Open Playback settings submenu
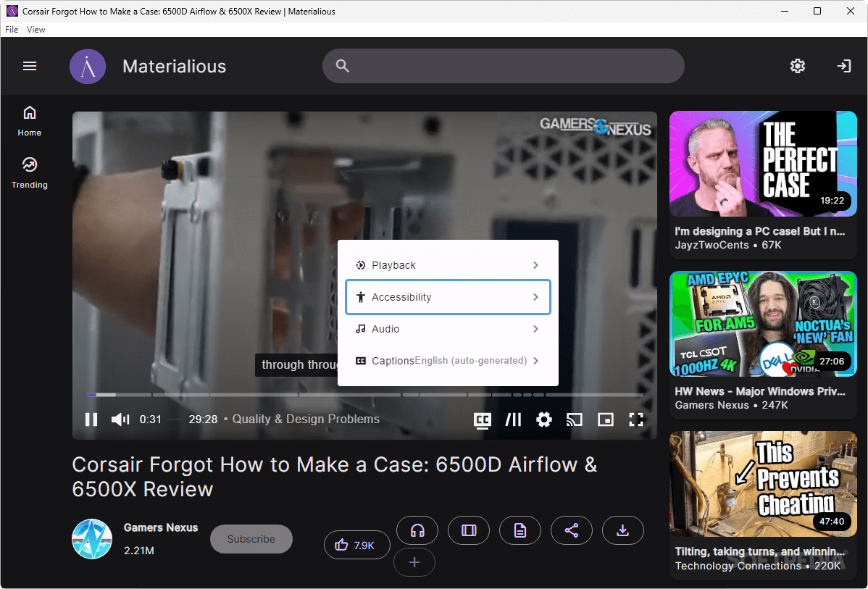The image size is (868, 589). 448,265
